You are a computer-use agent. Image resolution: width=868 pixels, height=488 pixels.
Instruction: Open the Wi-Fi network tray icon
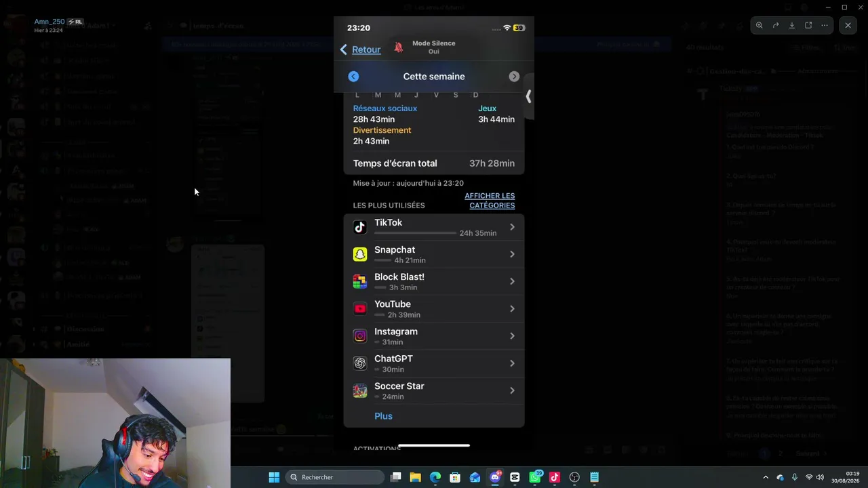pyautogui.click(x=809, y=477)
